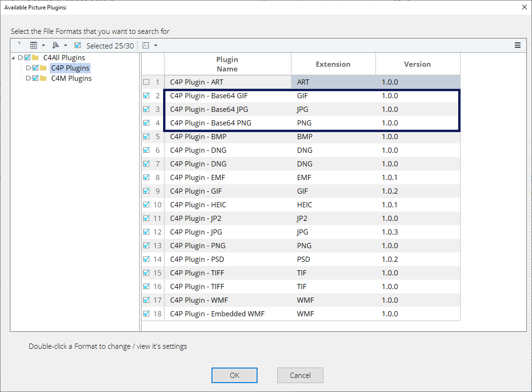
Task: Open the panel layout dropdown arrow
Action: pos(156,46)
